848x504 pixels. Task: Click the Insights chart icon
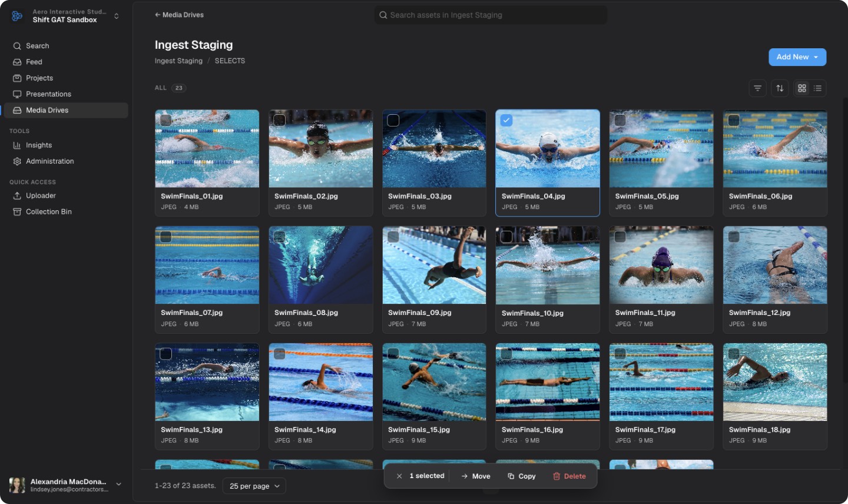point(17,145)
